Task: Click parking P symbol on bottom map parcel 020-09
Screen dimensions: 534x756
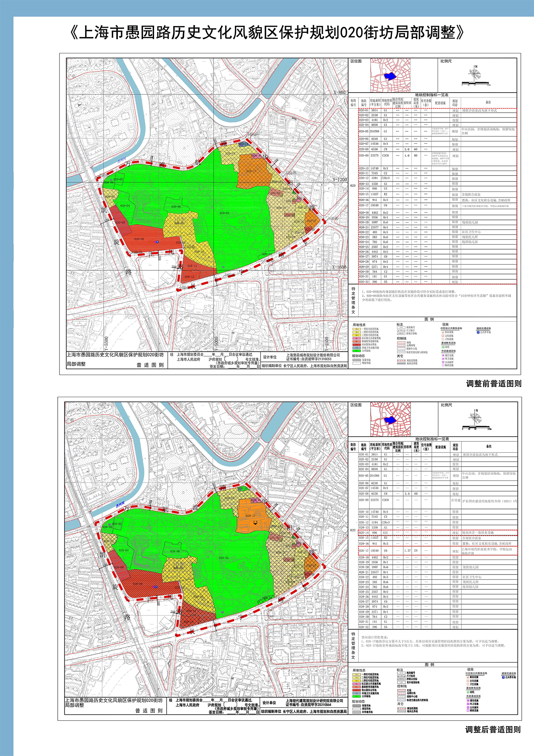Action: click(x=155, y=587)
